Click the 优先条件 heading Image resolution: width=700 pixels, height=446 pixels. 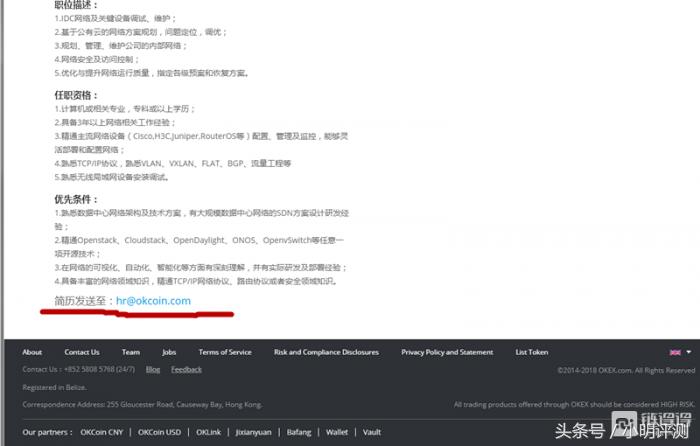click(76, 200)
